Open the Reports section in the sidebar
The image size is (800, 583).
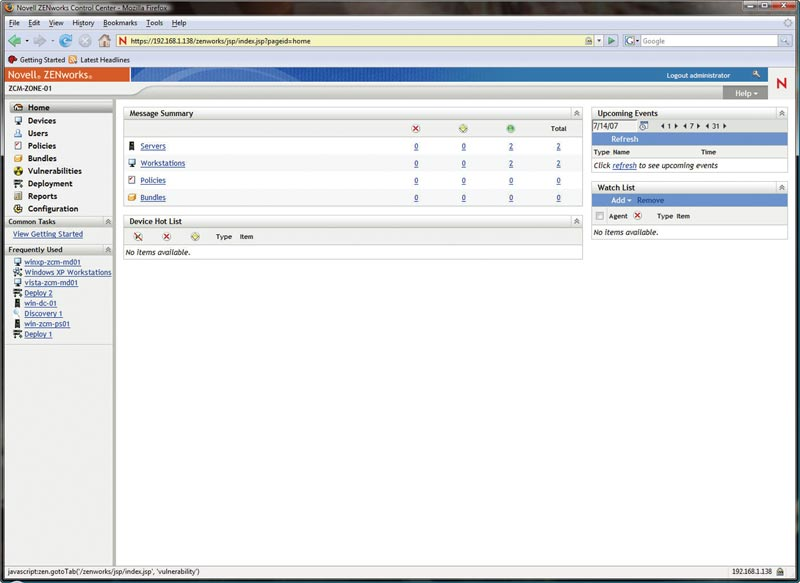pyautogui.click(x=42, y=196)
